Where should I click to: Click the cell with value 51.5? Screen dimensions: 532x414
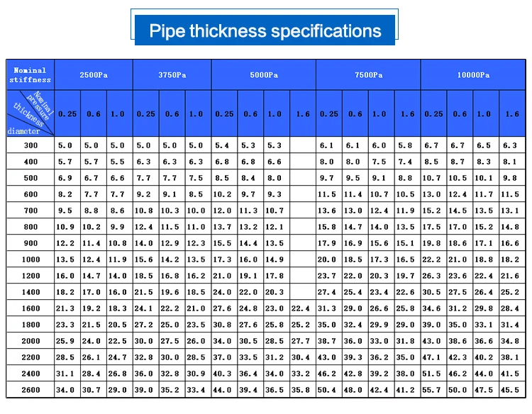tap(432, 374)
